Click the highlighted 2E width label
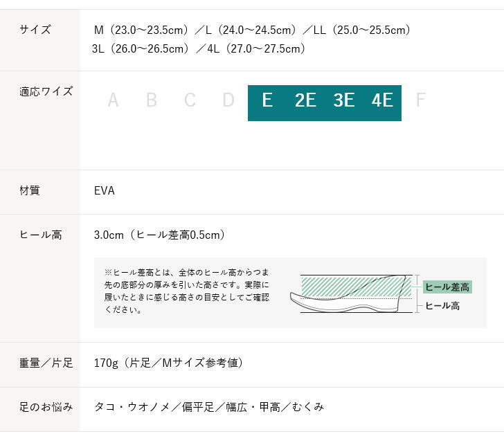Image resolution: width=504 pixels, height=443 pixels. coord(305,101)
